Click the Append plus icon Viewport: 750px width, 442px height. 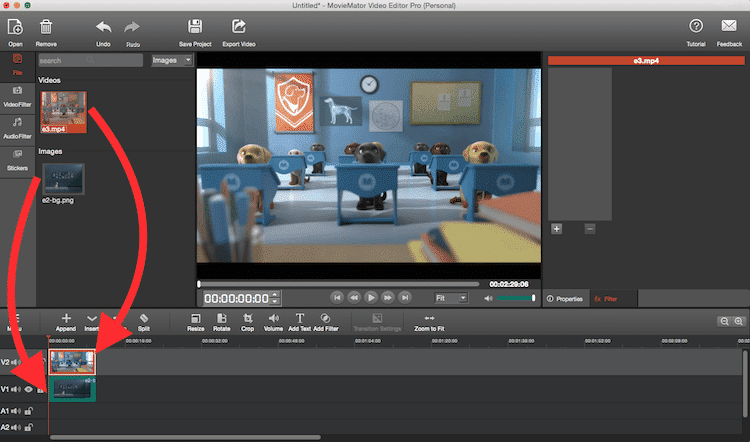tap(66, 318)
